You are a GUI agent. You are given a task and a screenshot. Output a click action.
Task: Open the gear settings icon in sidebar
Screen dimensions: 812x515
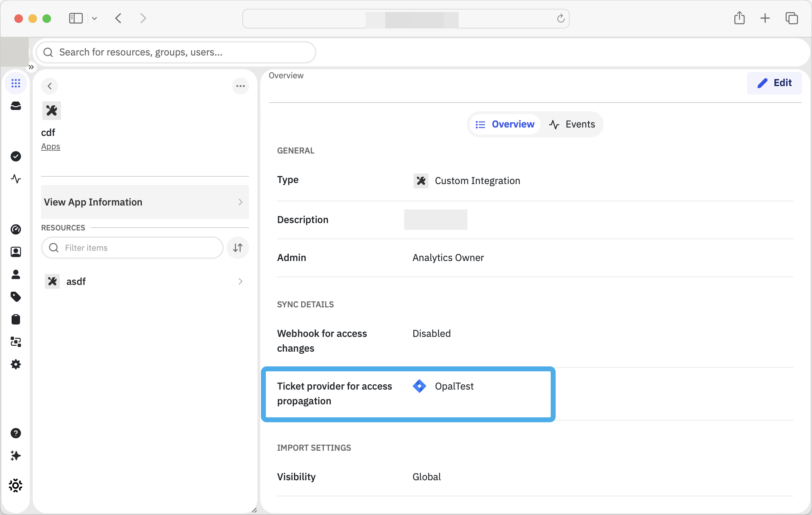click(x=16, y=364)
